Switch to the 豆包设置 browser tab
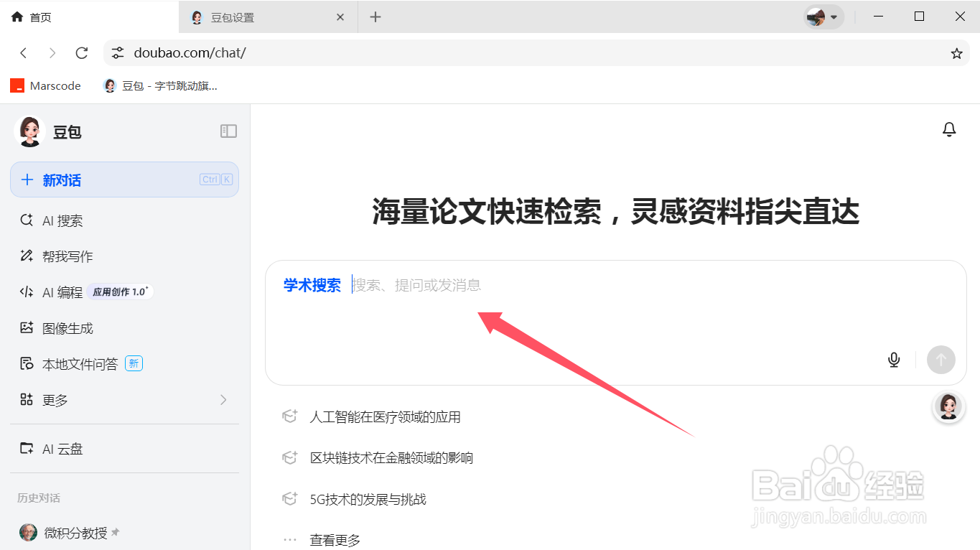Screen dimensions: 980x550 click(268, 17)
